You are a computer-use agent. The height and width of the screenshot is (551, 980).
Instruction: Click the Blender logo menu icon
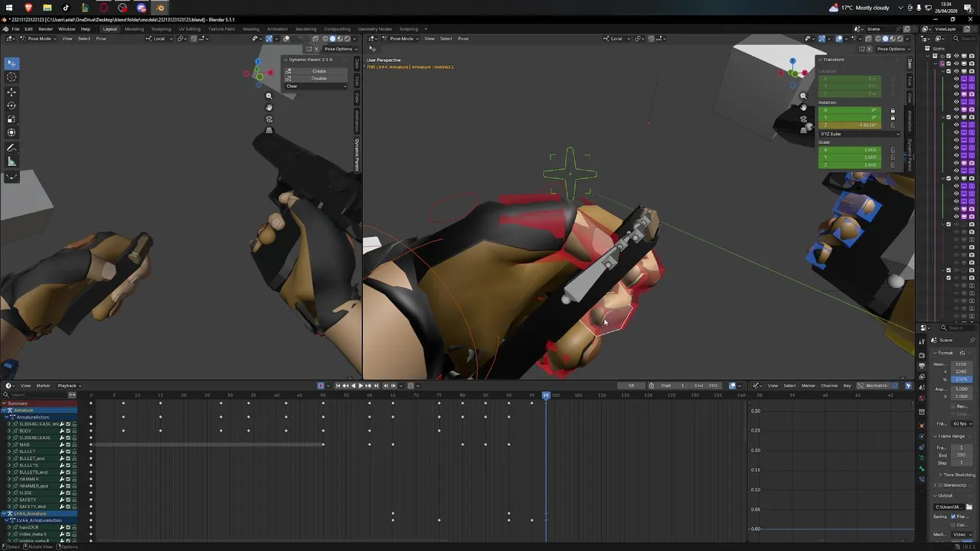coord(5,29)
